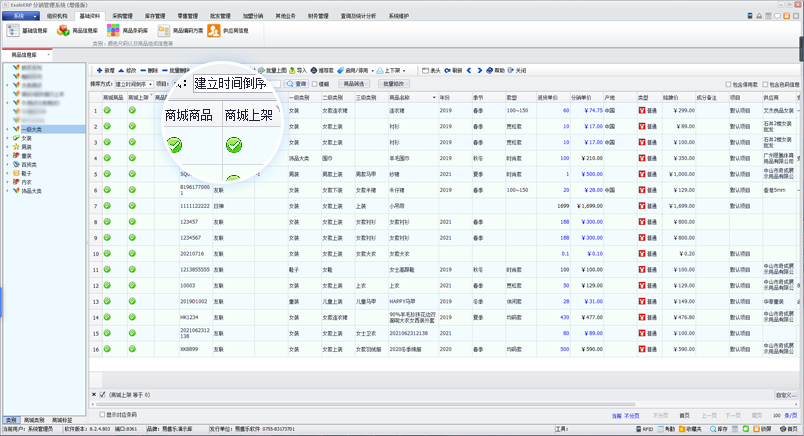Select the 一级大类 tree item
The width and height of the screenshot is (804, 436).
[30, 130]
